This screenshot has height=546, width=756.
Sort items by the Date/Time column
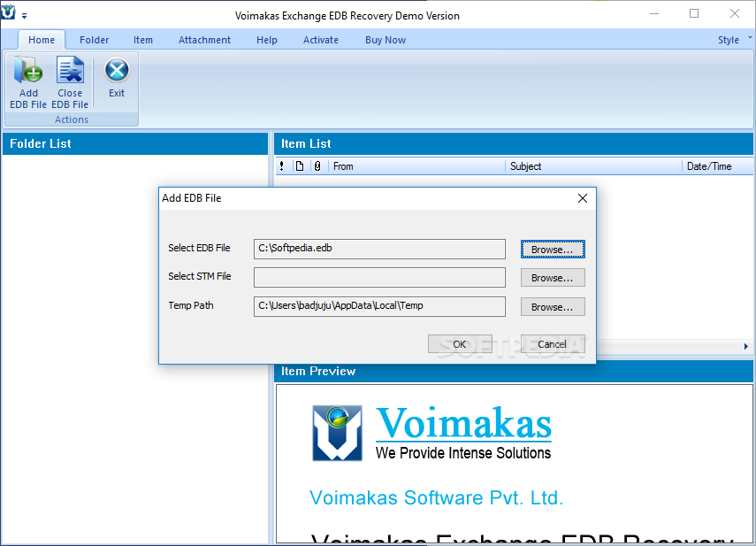[718, 166]
